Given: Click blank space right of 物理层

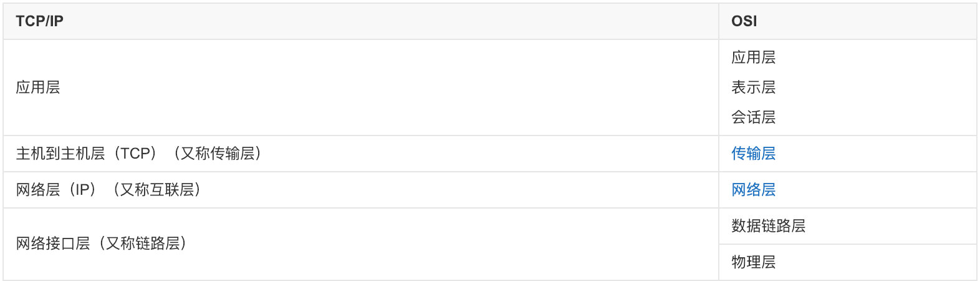Looking at the screenshot, I should [885, 262].
